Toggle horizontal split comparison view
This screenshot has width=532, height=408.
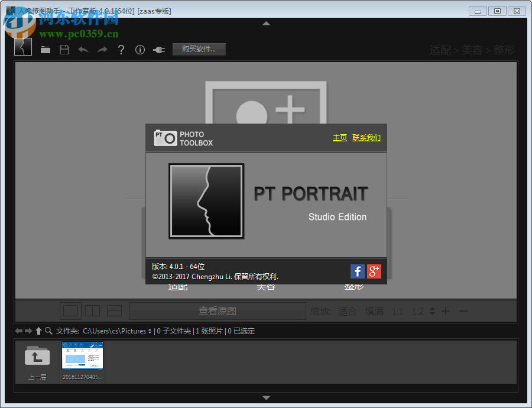(113, 310)
